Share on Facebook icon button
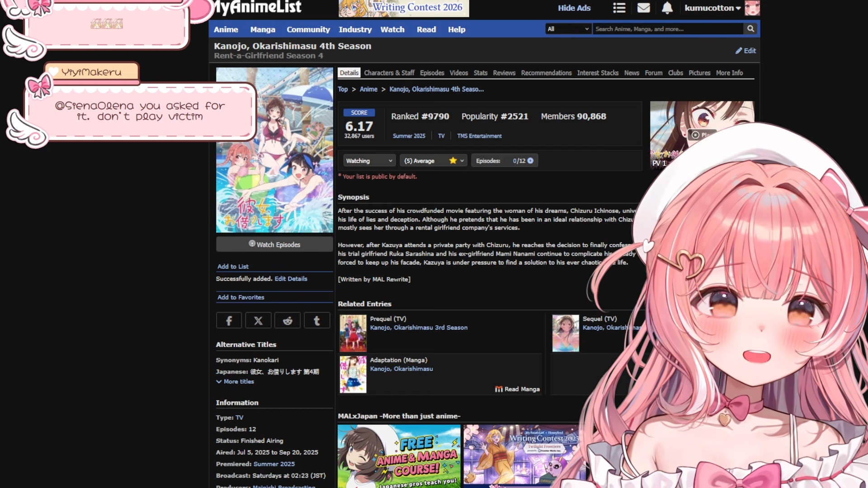Viewport: 868px width, 488px height. pyautogui.click(x=229, y=321)
